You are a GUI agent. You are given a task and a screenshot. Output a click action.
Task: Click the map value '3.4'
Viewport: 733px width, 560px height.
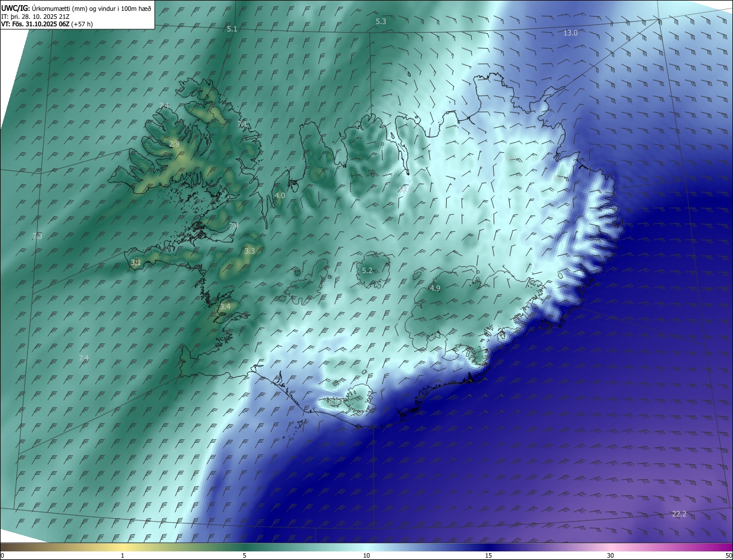tap(225, 306)
